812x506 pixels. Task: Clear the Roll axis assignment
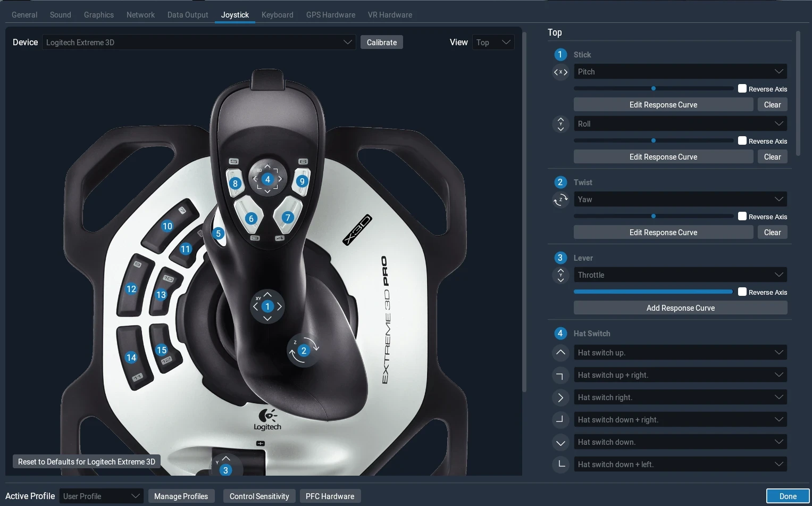point(772,157)
